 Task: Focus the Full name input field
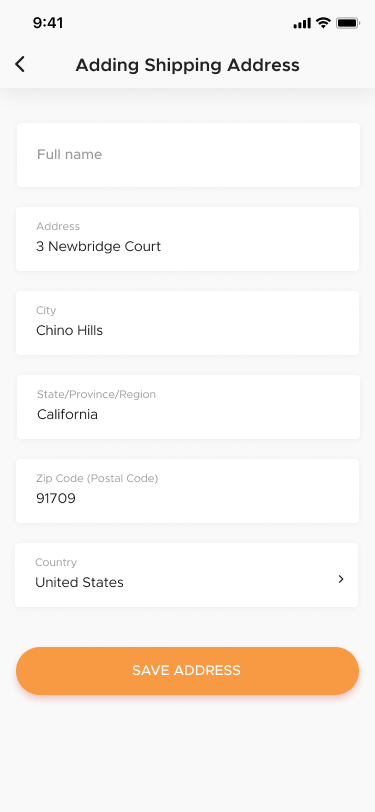click(x=188, y=155)
